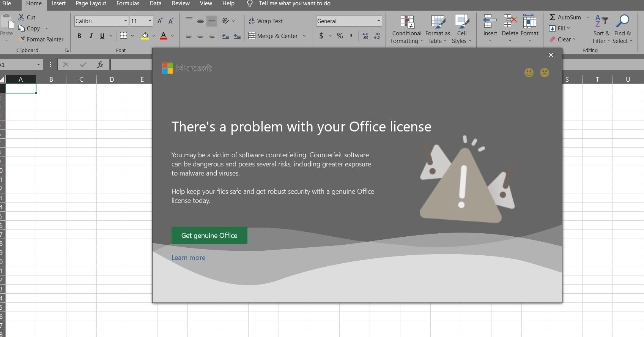Open Cell Styles gallery
This screenshot has width=644, height=337.
pos(462,30)
